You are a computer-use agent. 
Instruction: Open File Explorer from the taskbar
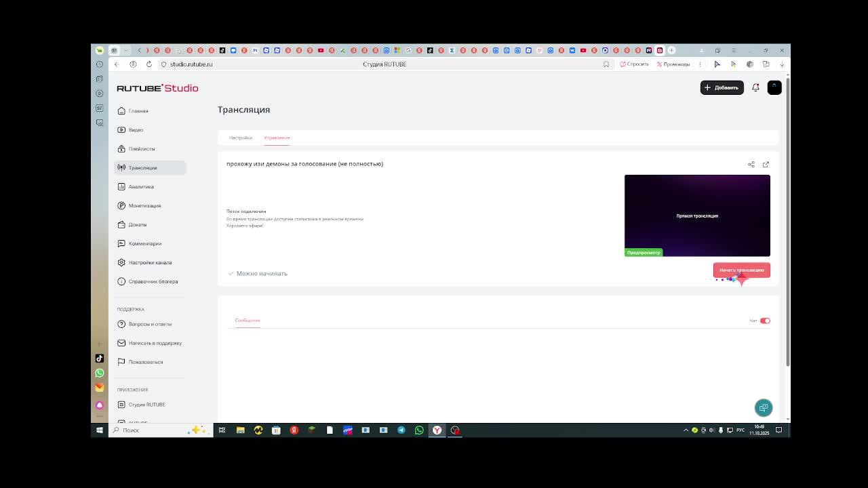point(240,430)
